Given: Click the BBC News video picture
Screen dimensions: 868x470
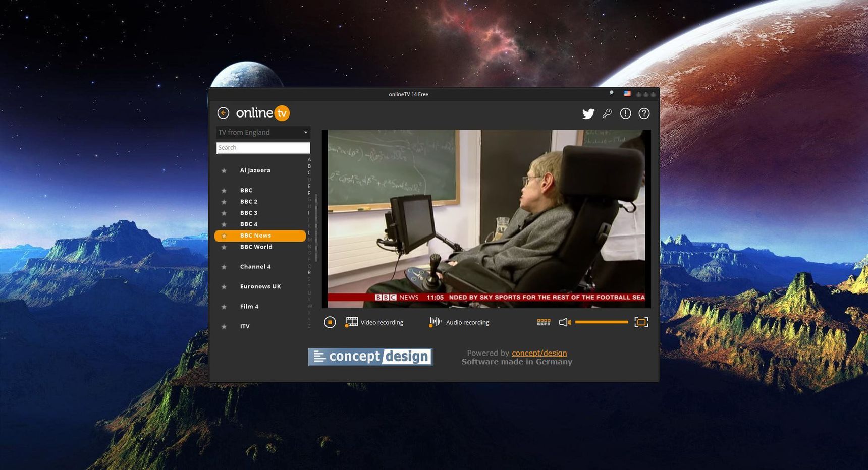Looking at the screenshot, I should click(x=486, y=219).
